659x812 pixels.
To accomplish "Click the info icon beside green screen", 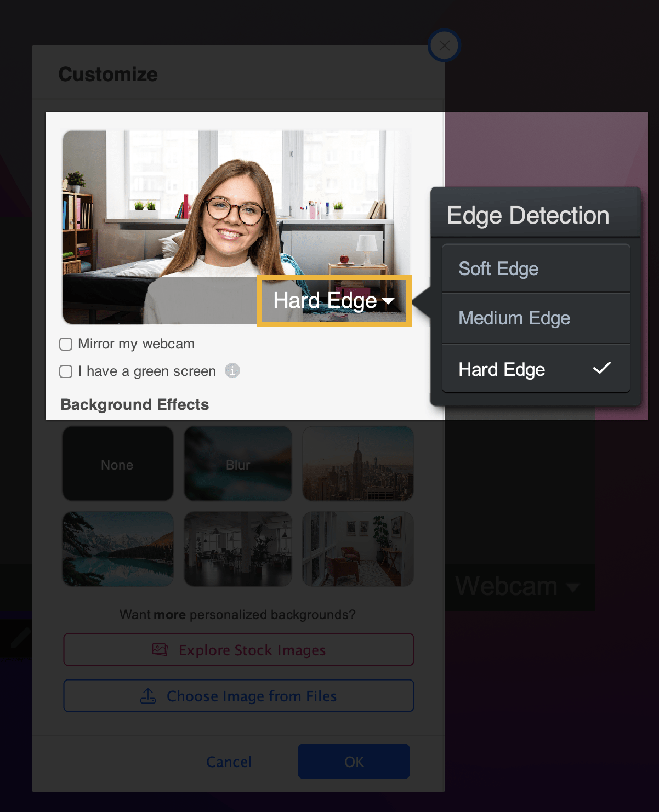I will point(232,370).
